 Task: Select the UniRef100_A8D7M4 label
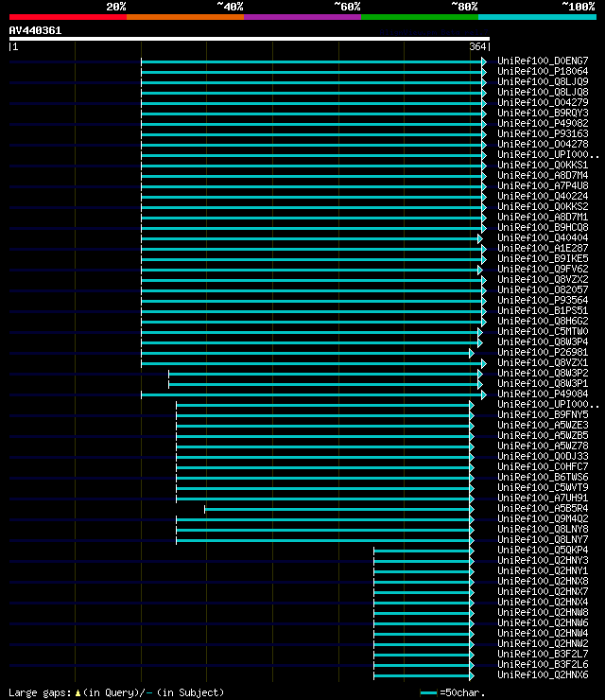click(x=543, y=175)
